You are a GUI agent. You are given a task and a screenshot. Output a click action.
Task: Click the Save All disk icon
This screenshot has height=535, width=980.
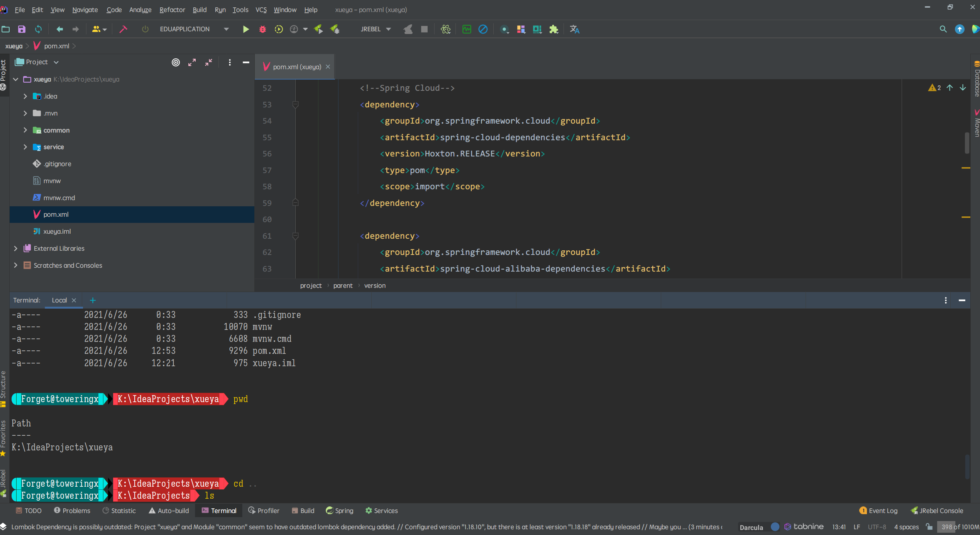click(22, 29)
